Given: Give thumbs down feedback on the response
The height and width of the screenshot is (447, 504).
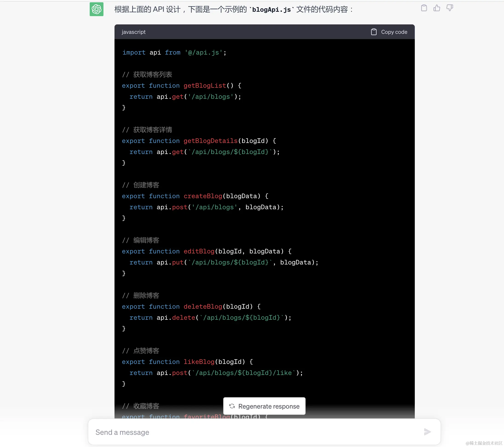Looking at the screenshot, I should point(450,8).
